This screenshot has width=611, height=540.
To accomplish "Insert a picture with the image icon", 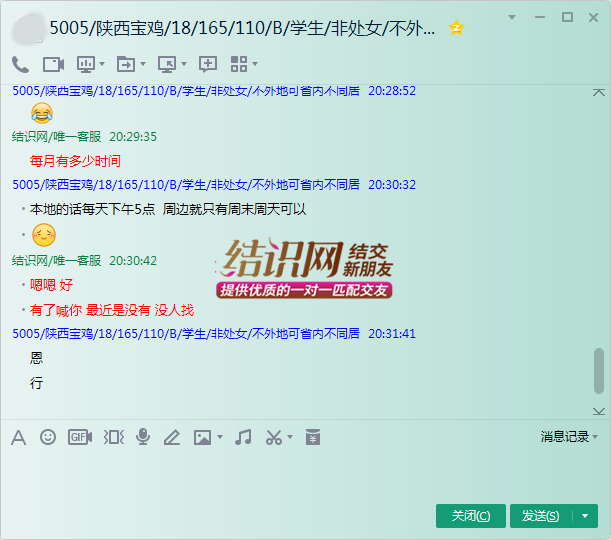I will tap(203, 438).
